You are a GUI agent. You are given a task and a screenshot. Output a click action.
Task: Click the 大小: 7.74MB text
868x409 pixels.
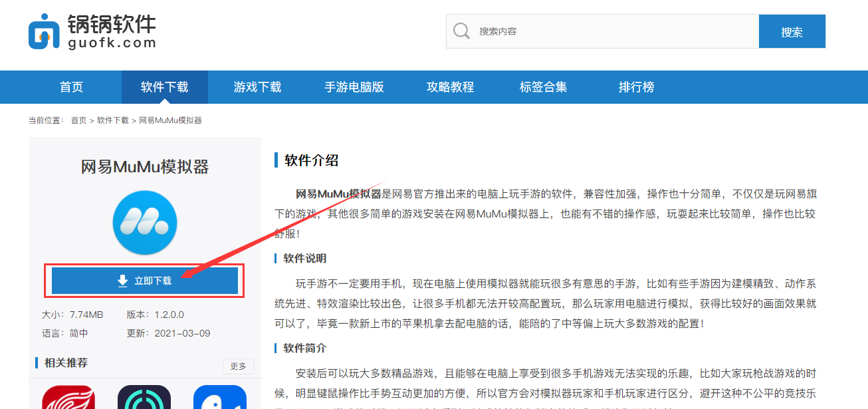[x=72, y=315]
